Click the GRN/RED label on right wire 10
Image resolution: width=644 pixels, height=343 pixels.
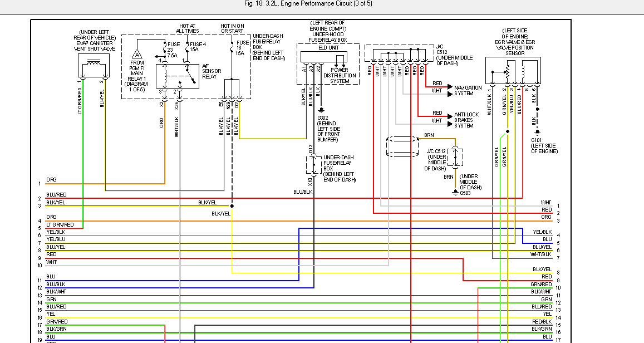tap(542, 285)
